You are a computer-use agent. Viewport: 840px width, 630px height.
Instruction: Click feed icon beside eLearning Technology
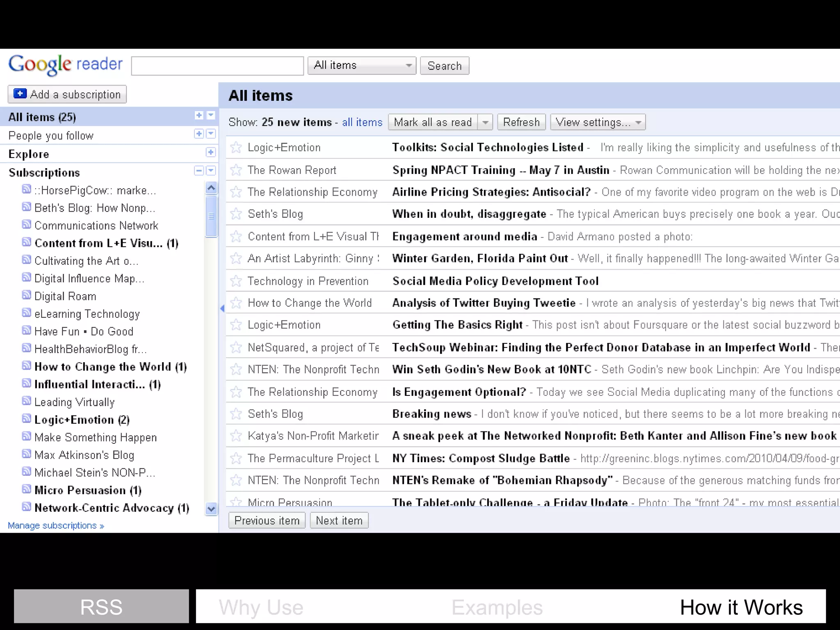tap(26, 313)
